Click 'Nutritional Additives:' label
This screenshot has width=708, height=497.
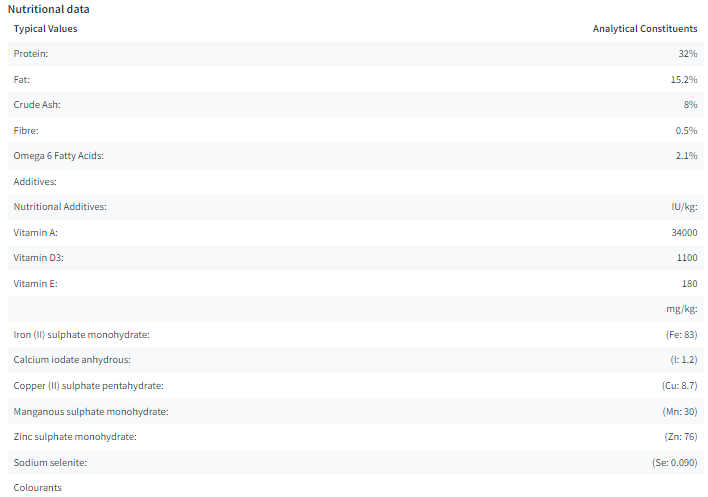tap(60, 207)
